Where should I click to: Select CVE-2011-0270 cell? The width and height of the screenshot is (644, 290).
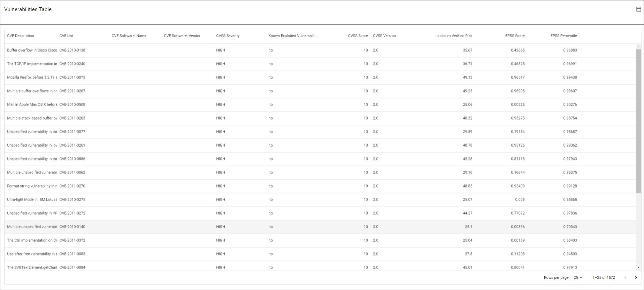coord(72,186)
